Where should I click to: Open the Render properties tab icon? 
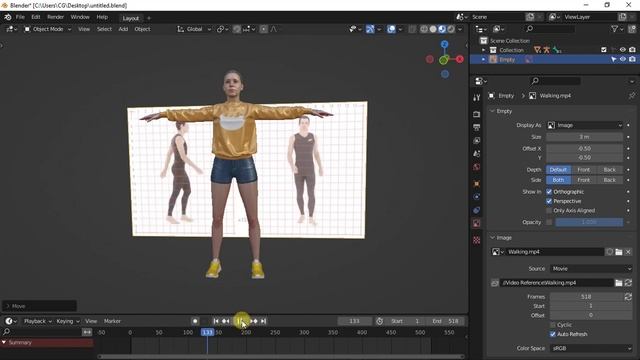[476, 114]
